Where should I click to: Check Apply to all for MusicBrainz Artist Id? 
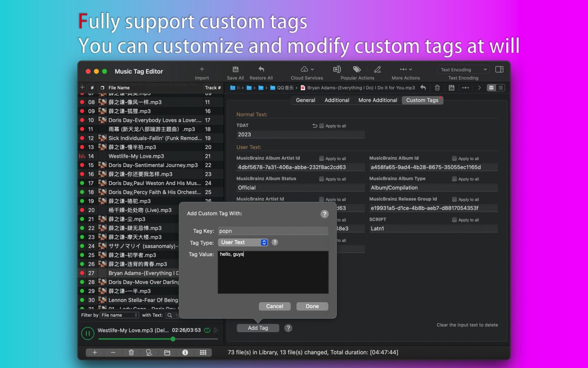point(322,199)
